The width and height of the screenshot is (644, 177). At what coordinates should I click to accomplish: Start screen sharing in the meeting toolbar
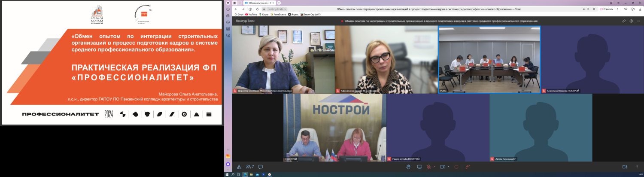(419, 167)
